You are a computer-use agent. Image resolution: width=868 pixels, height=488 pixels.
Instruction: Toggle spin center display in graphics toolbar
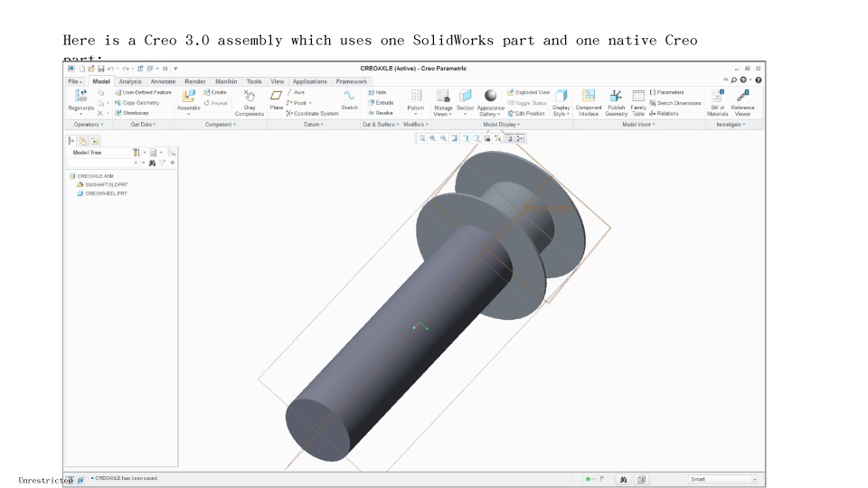coord(520,138)
